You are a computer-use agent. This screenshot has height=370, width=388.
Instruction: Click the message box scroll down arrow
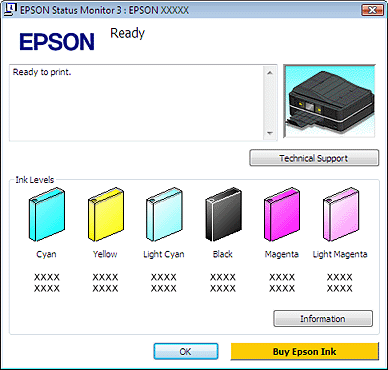270,133
